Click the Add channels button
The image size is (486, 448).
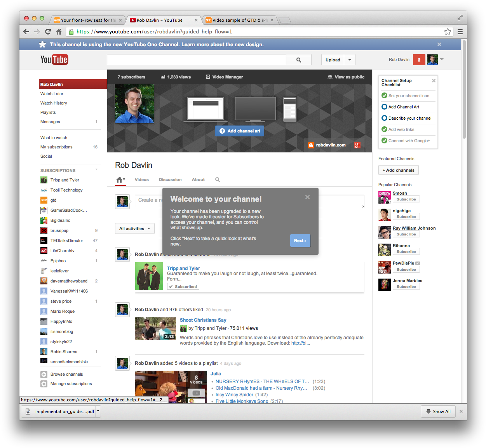[x=399, y=170]
